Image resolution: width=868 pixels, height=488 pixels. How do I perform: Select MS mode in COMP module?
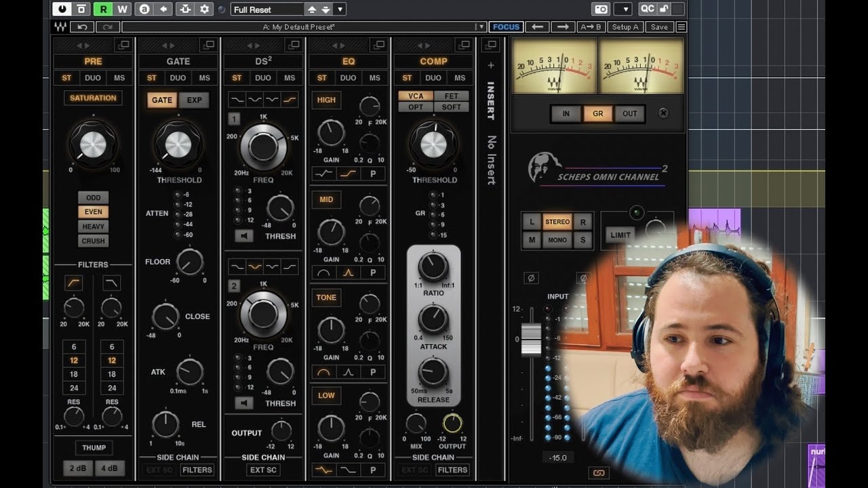460,78
